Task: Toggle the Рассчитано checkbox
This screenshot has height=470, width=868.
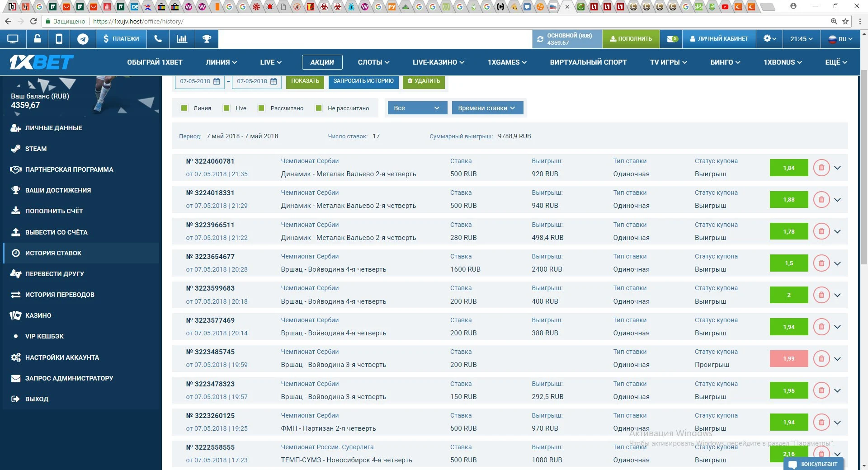Action: point(261,108)
